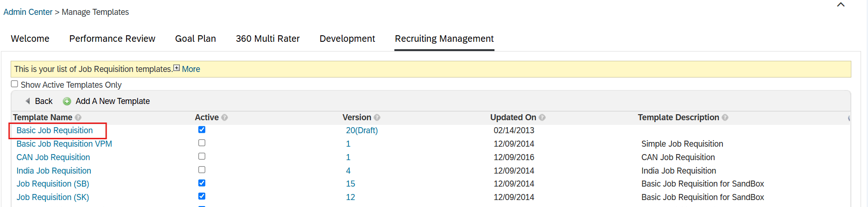Screen dimensions: 868x207
Task: Click the green Add A New Template icon
Action: (67, 101)
